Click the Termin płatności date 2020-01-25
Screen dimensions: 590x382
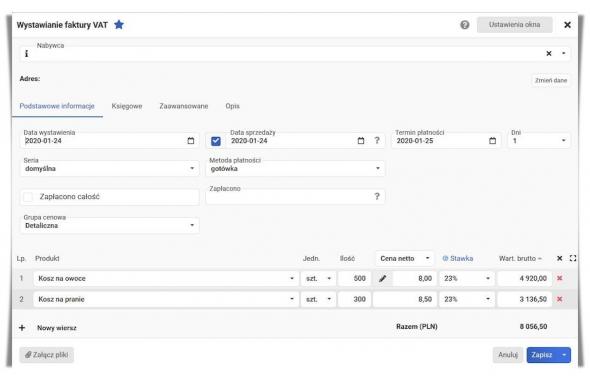(415, 141)
